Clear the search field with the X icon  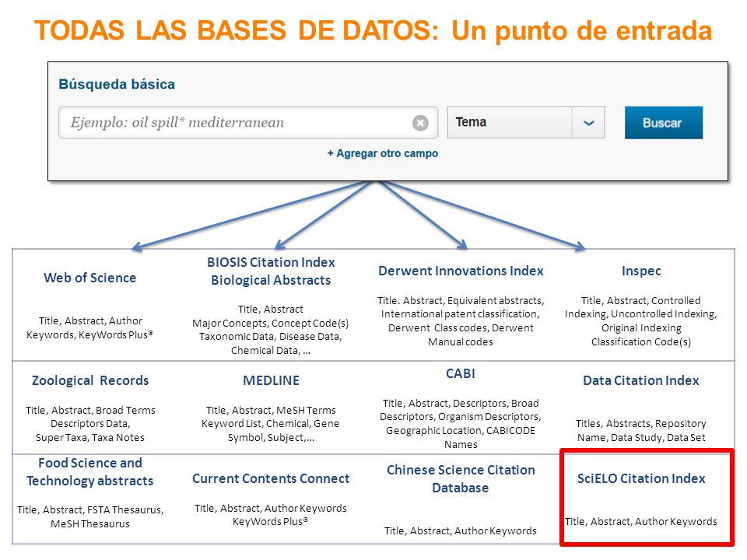(420, 123)
